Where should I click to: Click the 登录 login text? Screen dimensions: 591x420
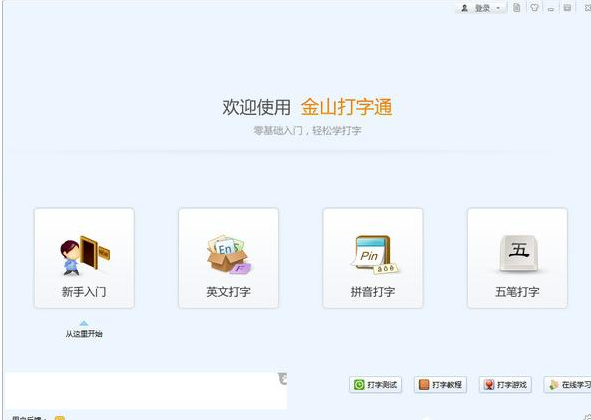click(x=482, y=8)
